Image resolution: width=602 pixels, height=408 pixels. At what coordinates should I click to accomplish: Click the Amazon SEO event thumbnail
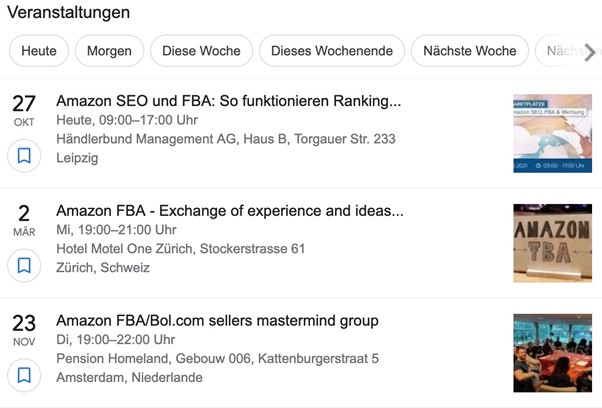tap(551, 133)
